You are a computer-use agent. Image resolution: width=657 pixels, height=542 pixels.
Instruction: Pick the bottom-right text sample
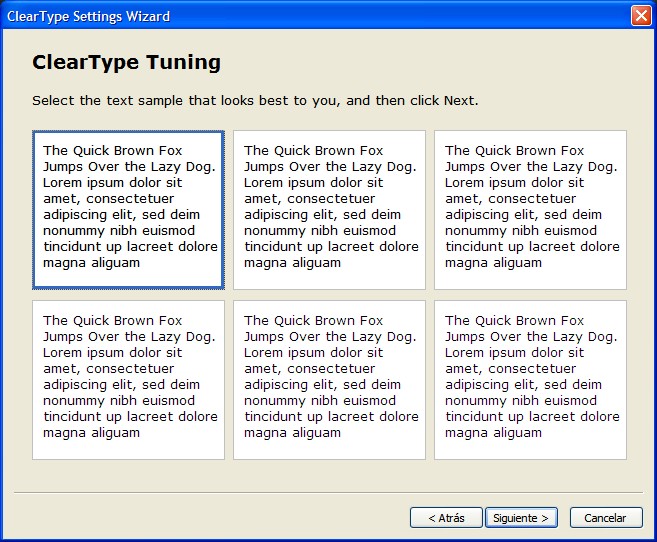[x=530, y=380]
